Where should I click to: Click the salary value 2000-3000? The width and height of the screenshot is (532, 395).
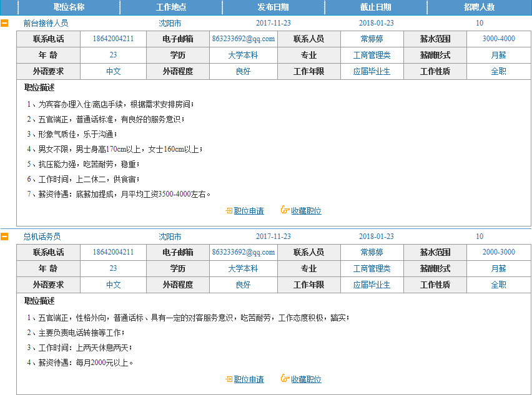click(x=499, y=252)
